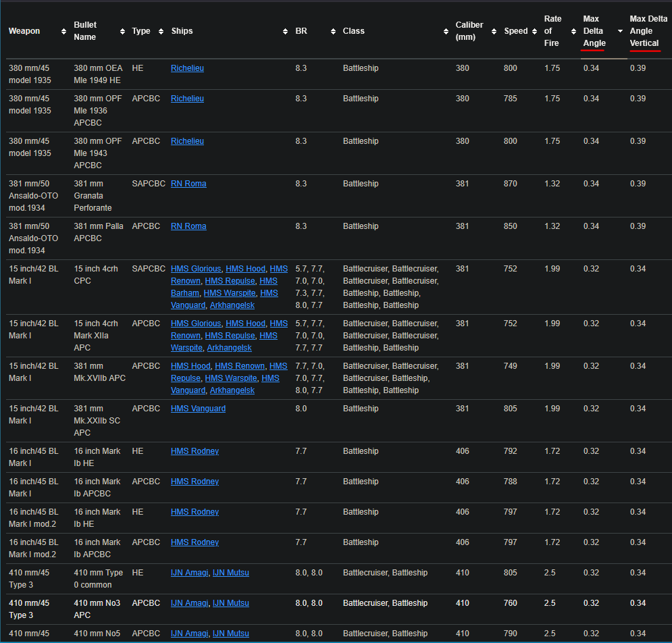This screenshot has height=643, width=672.
Task: Sort by Type column sort arrows
Action: pyautogui.click(x=161, y=31)
